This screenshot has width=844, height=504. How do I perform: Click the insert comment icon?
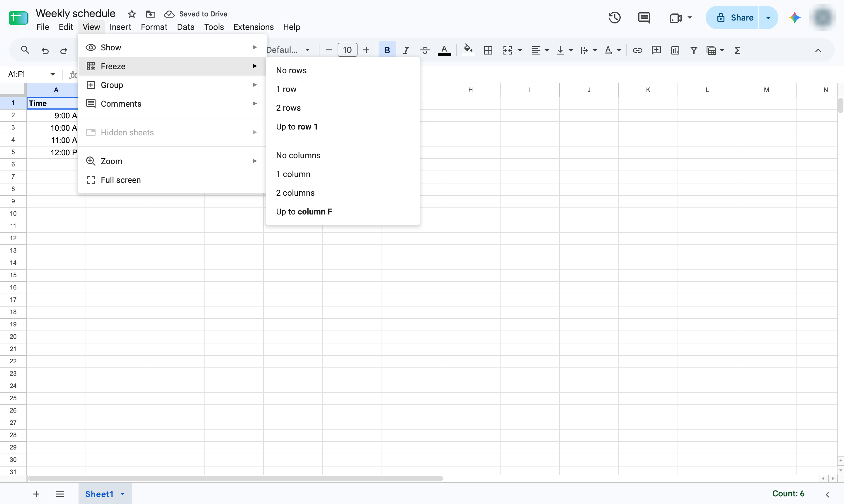pos(656,50)
